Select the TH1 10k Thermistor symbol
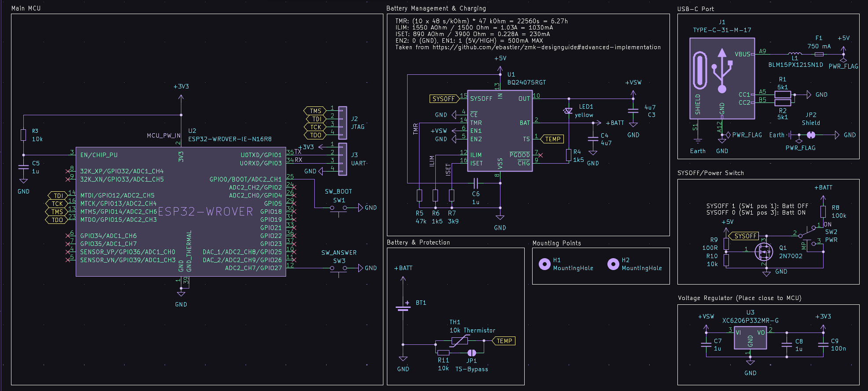This screenshot has height=391, width=868. point(460,340)
